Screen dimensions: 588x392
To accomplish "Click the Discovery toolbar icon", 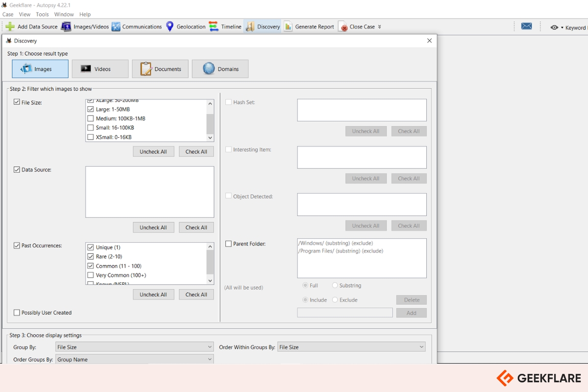I will point(250,26).
